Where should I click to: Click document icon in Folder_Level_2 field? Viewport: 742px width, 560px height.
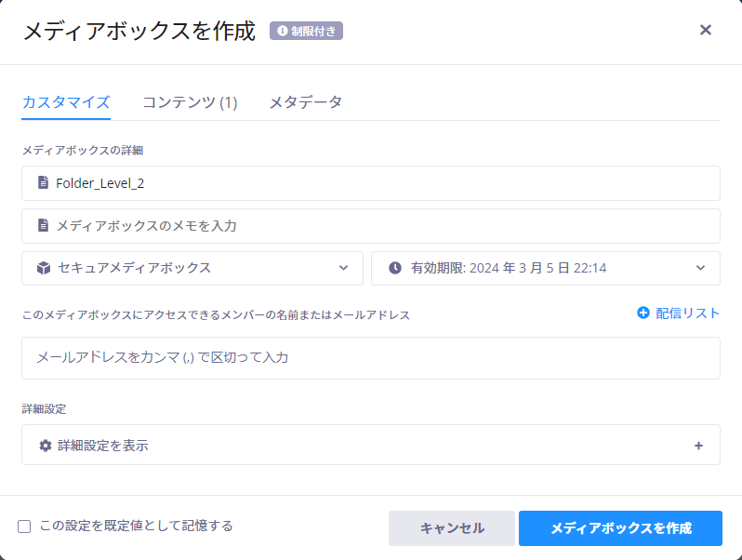click(x=43, y=182)
